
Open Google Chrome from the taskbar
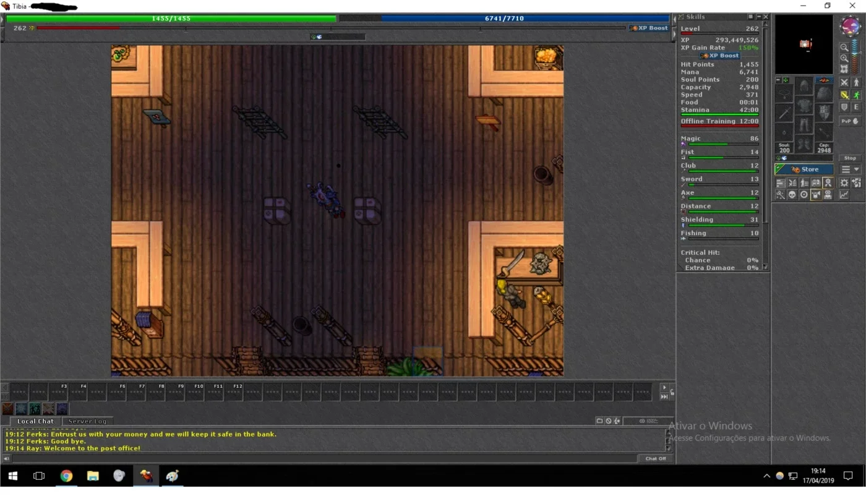click(x=66, y=476)
